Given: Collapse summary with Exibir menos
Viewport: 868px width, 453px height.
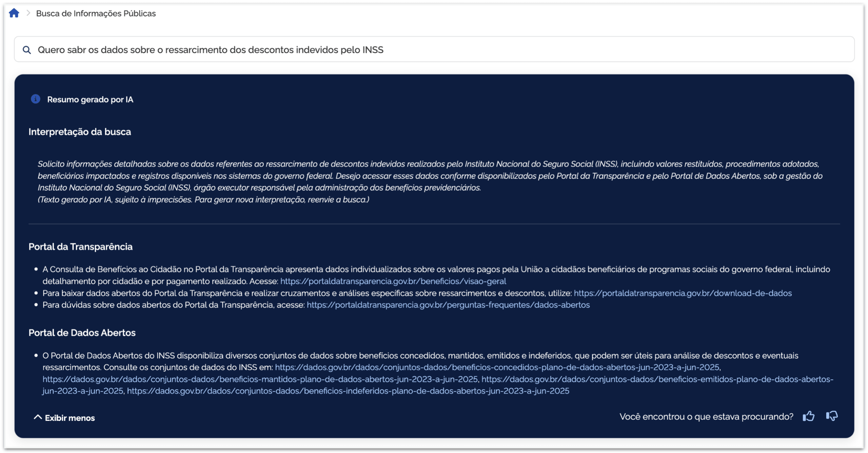Looking at the screenshot, I should (x=64, y=418).
